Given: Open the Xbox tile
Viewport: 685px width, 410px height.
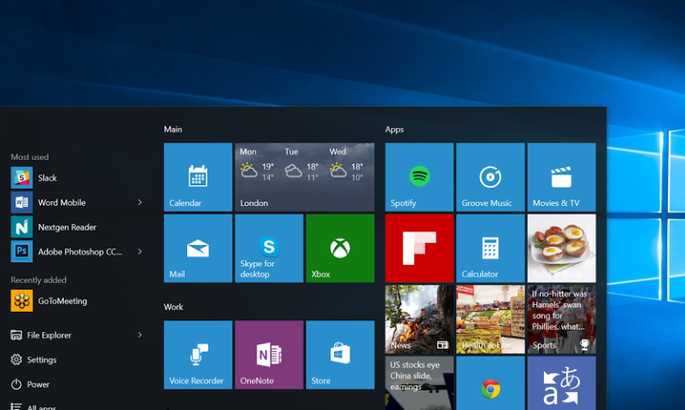Looking at the screenshot, I should point(340,248).
